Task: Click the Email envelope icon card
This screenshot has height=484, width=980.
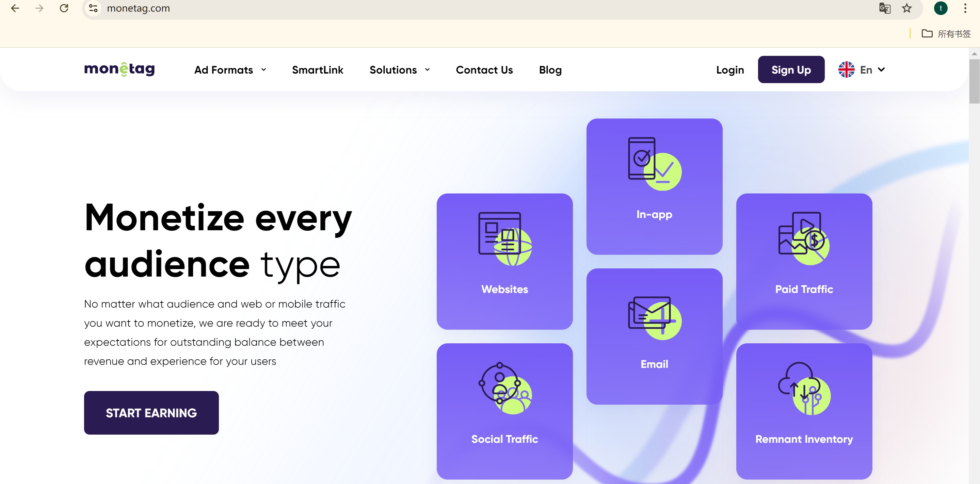Action: [x=654, y=336]
